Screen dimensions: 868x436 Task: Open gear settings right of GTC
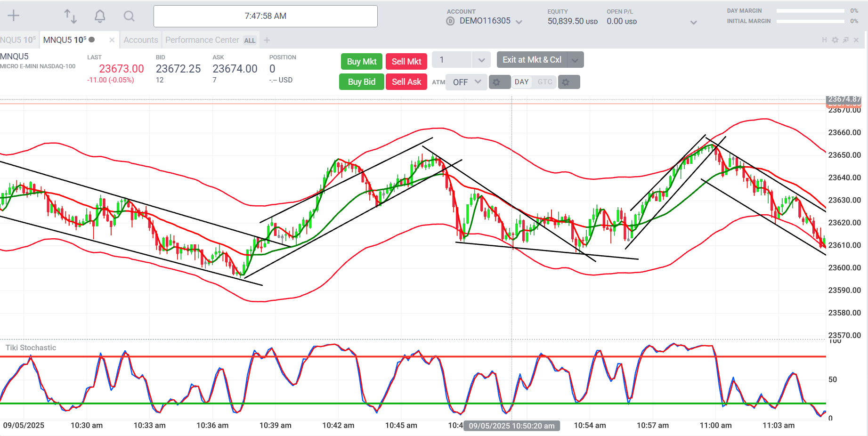tap(566, 82)
